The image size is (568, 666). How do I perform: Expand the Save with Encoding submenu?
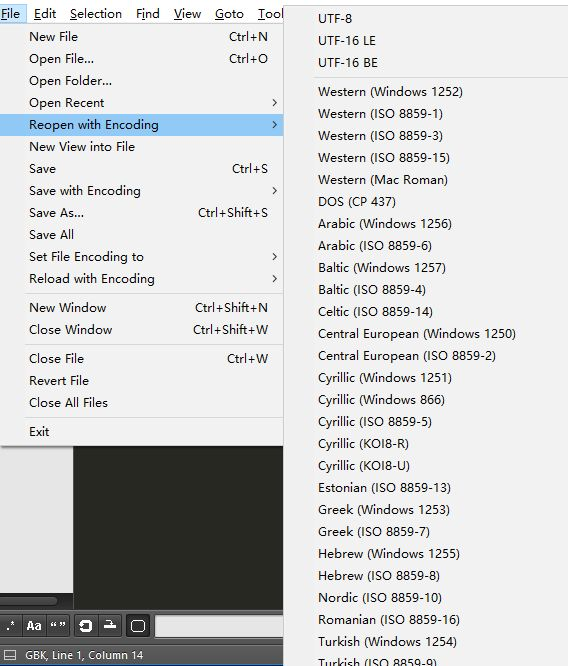pos(141,191)
